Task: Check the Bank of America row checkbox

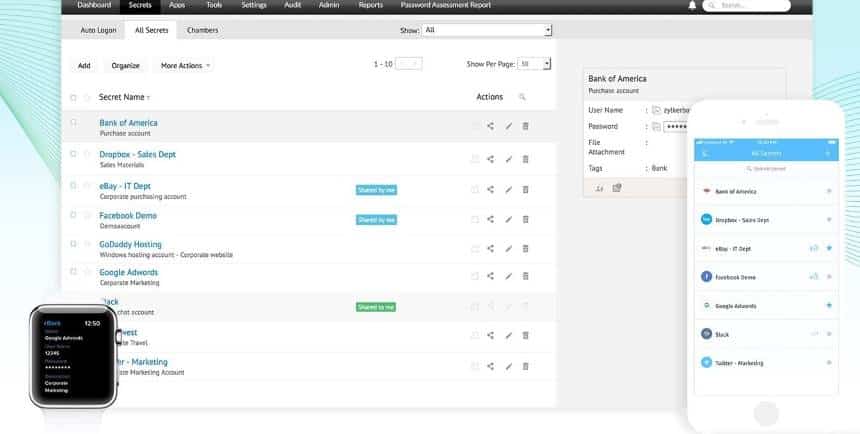Action: 73,123
